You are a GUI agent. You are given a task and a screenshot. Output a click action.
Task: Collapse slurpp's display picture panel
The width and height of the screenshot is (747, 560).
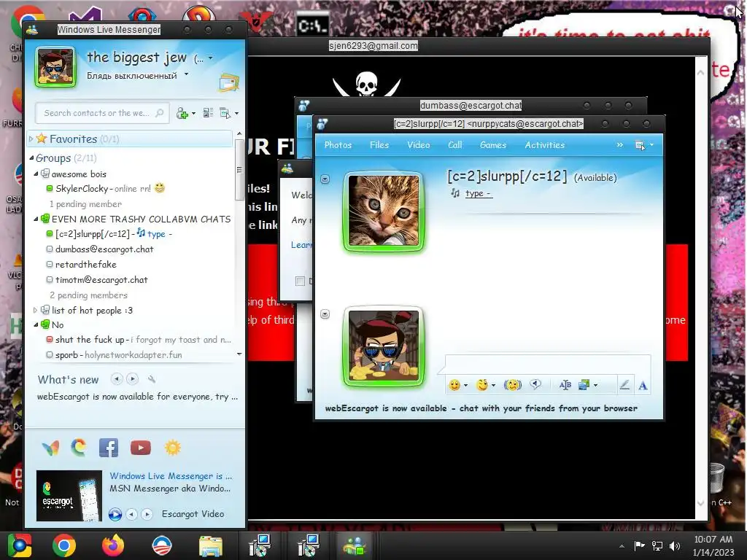pos(325,179)
